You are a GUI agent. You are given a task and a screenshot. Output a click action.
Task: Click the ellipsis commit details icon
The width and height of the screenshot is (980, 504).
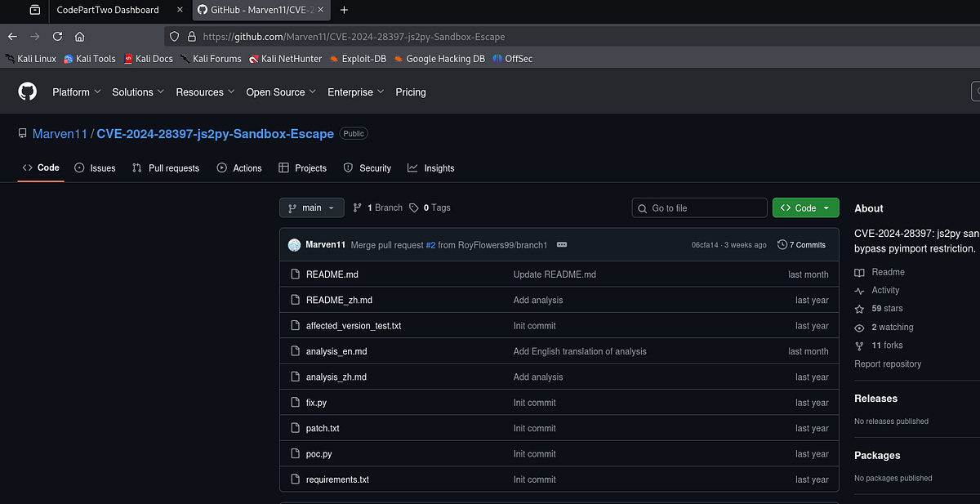click(562, 244)
